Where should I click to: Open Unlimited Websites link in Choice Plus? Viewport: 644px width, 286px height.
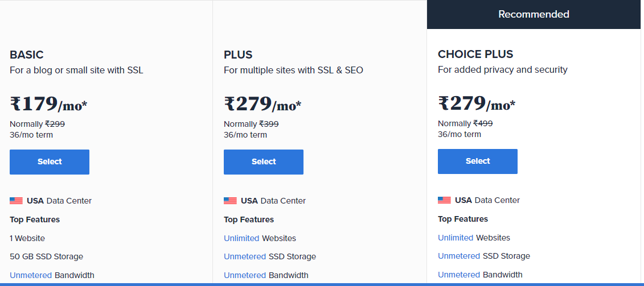[x=456, y=238]
